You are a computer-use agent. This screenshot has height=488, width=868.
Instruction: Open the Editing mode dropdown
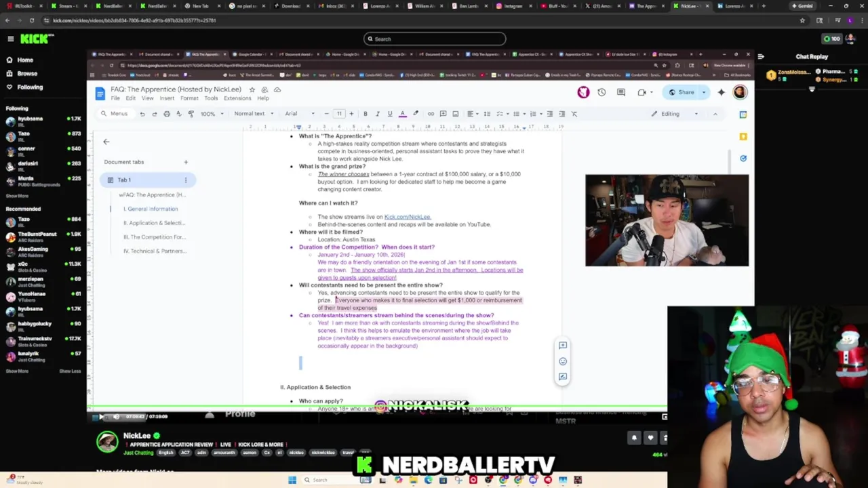coord(674,114)
